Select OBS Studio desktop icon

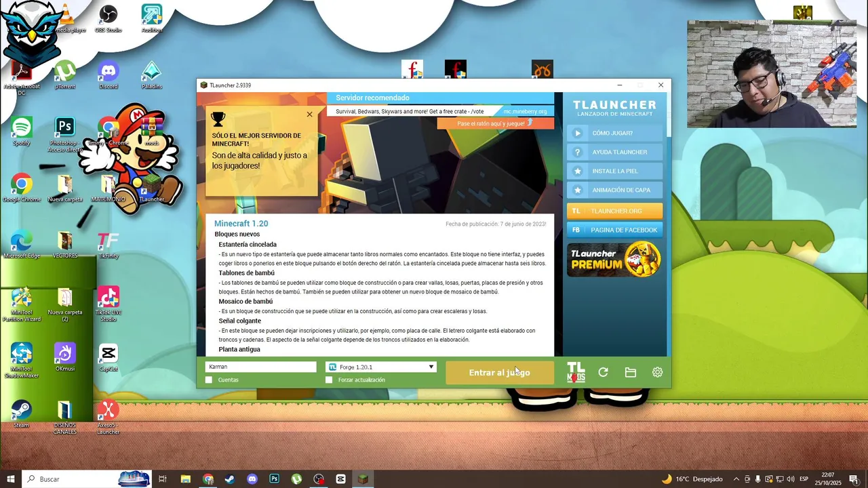pos(108,18)
